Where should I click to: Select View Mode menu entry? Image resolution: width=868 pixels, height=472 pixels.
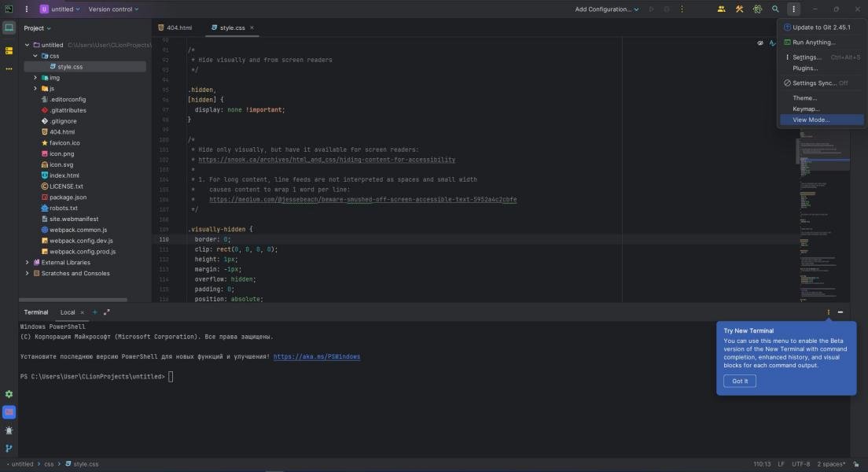(x=811, y=120)
